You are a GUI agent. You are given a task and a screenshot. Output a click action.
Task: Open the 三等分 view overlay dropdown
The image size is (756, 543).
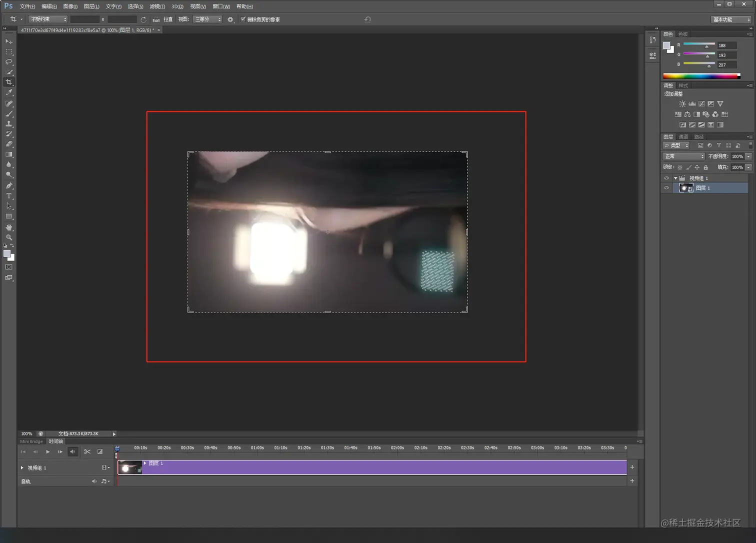pos(207,19)
